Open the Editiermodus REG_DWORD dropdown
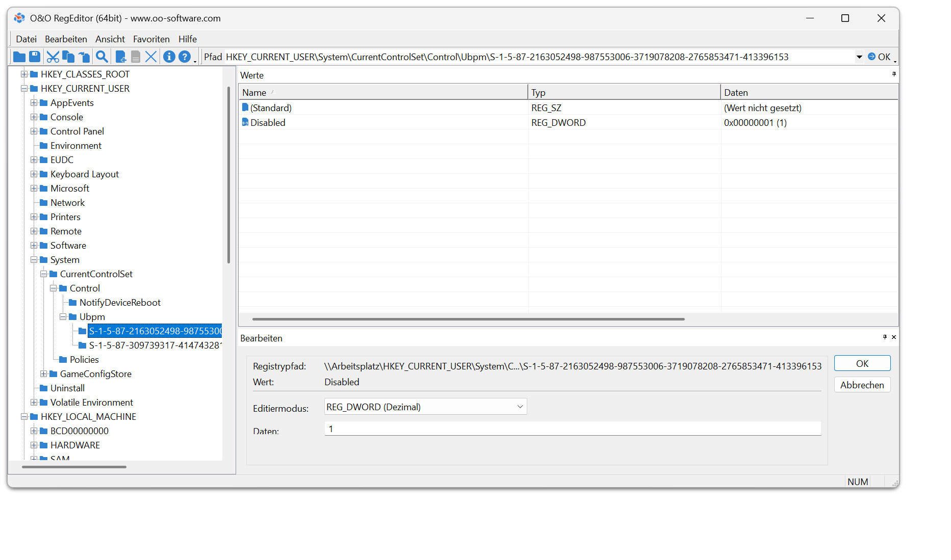The width and height of the screenshot is (951, 560). (520, 407)
